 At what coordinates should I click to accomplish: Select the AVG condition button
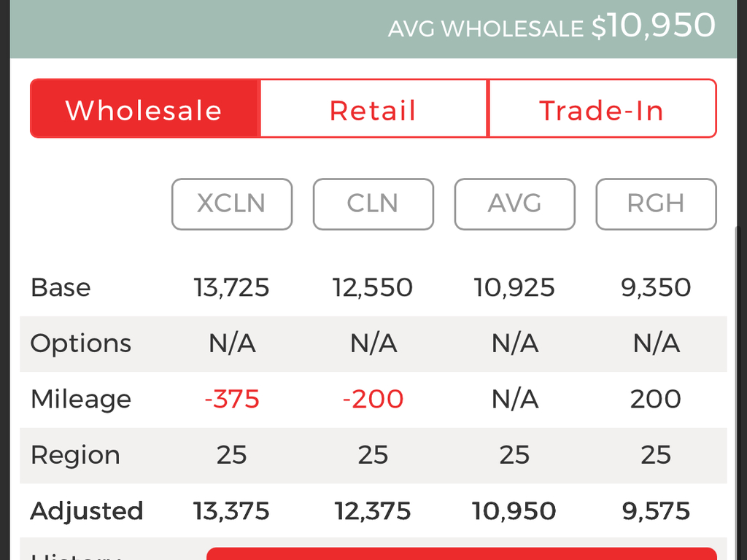coord(515,204)
